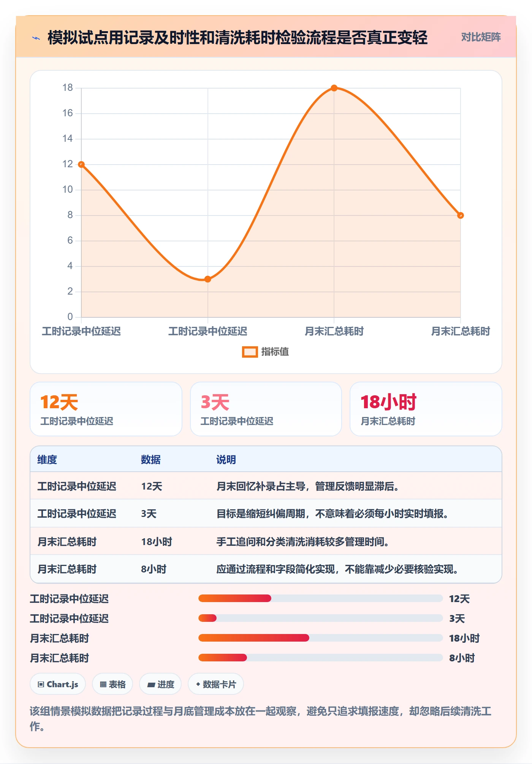Click the 数据 table column header
This screenshot has width=532, height=764.
coord(151,460)
